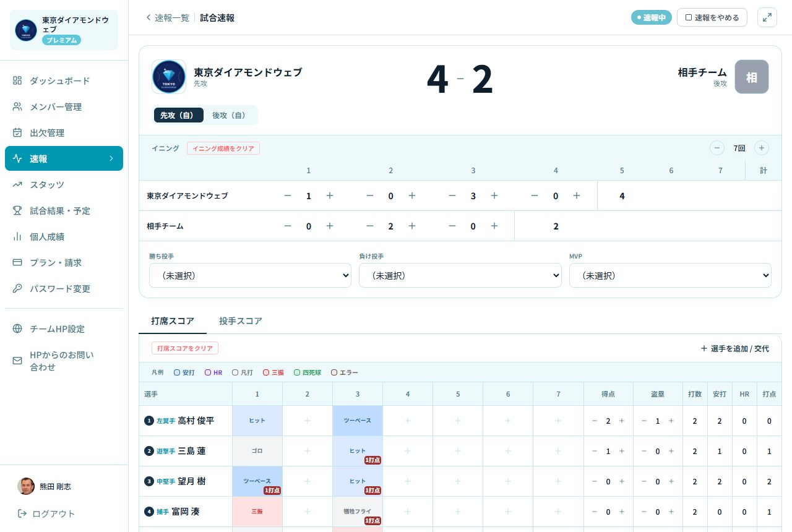
Task: Switch to 投手スコア tab
Action: click(x=241, y=321)
